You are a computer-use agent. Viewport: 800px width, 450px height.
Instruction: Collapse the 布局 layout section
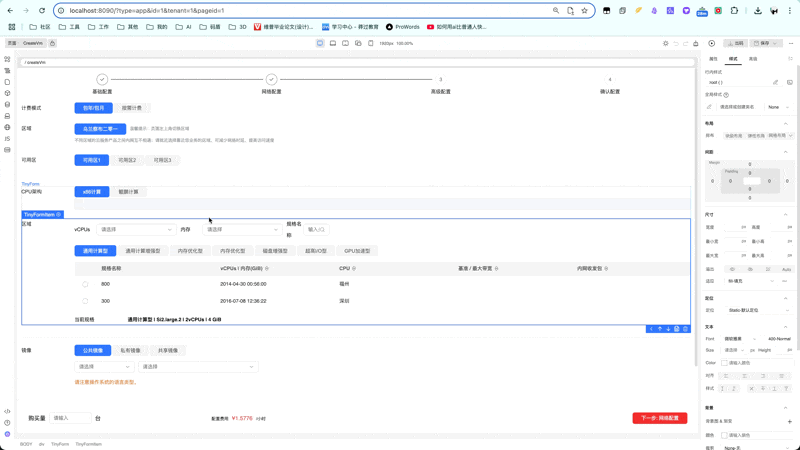click(786, 123)
